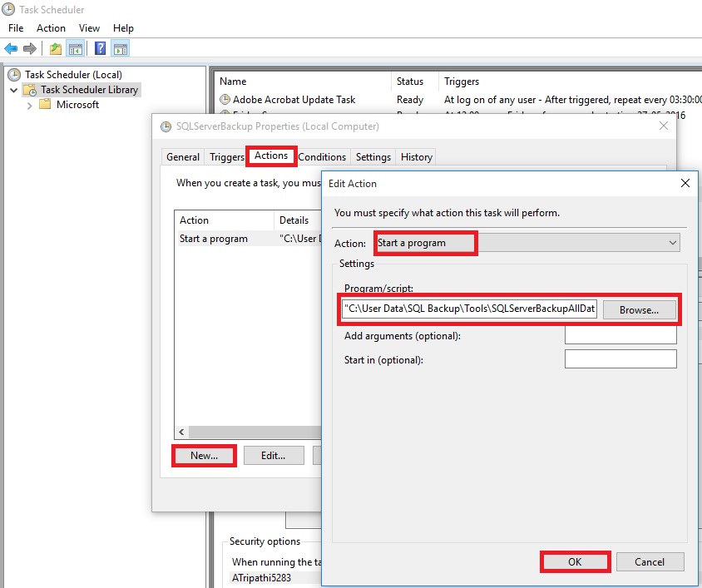
Task: Switch to the Conditions tab
Action: coord(322,157)
